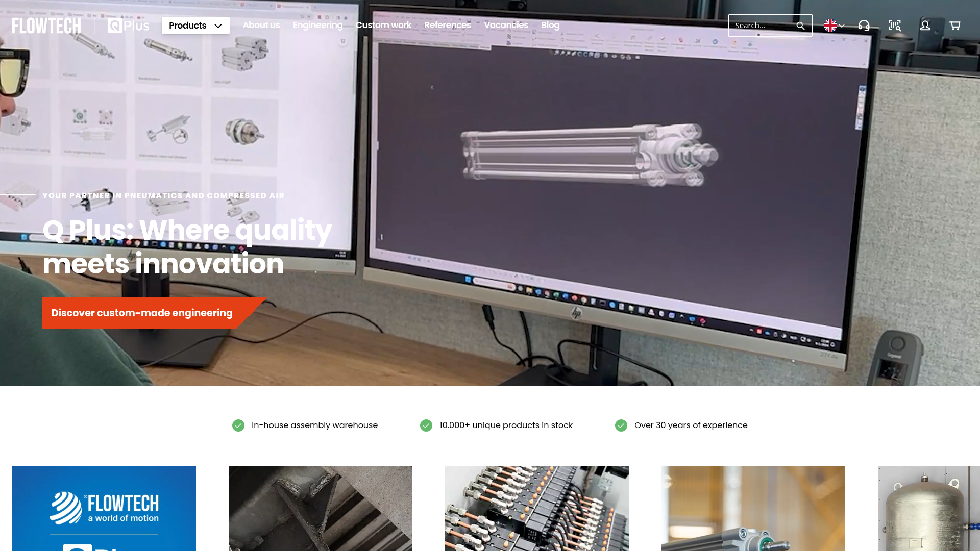Click 'Your partner in pneumatics and compressed air' tagline
Viewport: 980px width, 551px height.
(163, 196)
